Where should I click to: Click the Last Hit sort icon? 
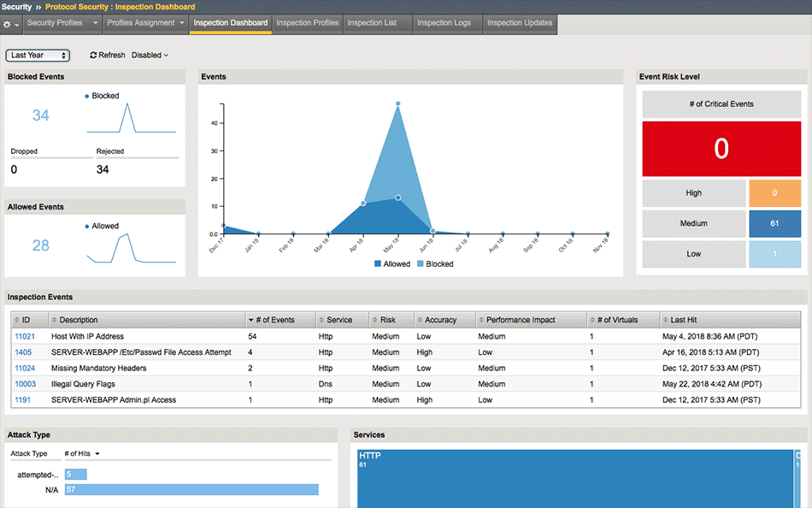[x=665, y=319]
